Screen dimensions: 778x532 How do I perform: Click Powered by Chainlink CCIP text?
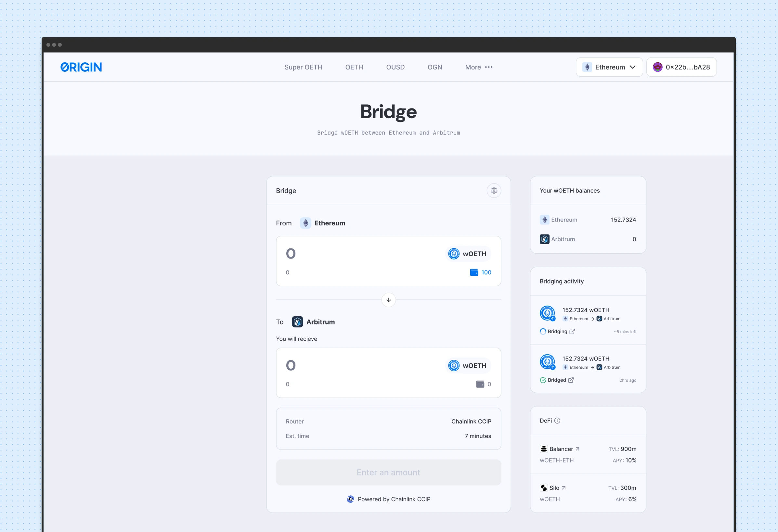[x=394, y=499]
